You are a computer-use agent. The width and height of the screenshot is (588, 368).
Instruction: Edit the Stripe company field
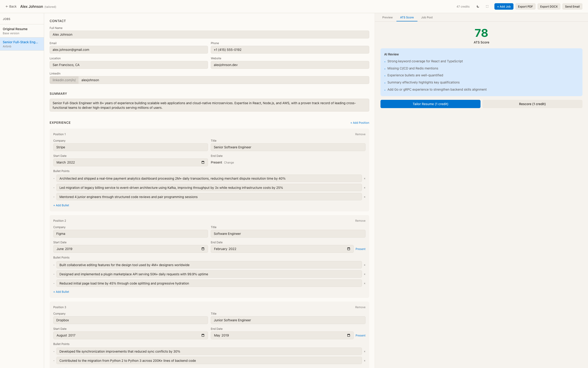click(x=130, y=147)
